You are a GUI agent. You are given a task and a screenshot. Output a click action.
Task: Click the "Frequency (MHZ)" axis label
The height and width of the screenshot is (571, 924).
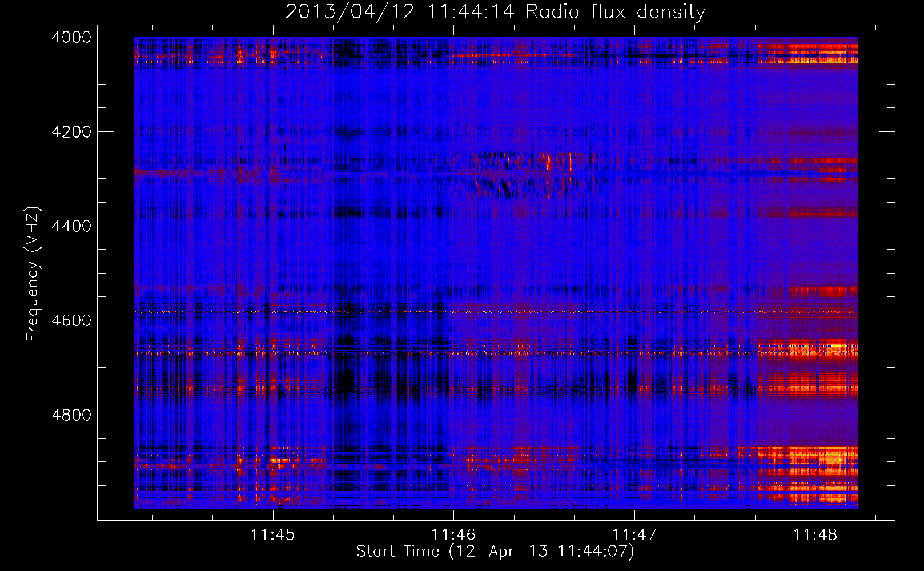point(33,274)
